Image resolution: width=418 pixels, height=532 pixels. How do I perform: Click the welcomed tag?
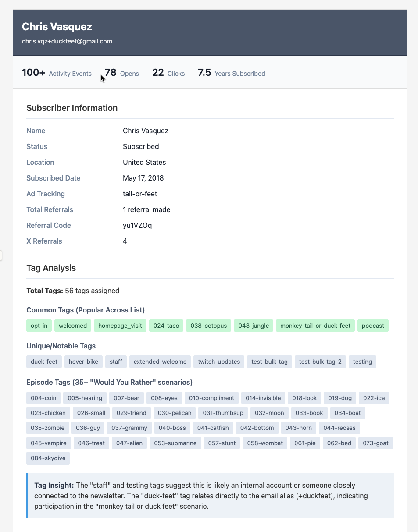click(x=73, y=326)
